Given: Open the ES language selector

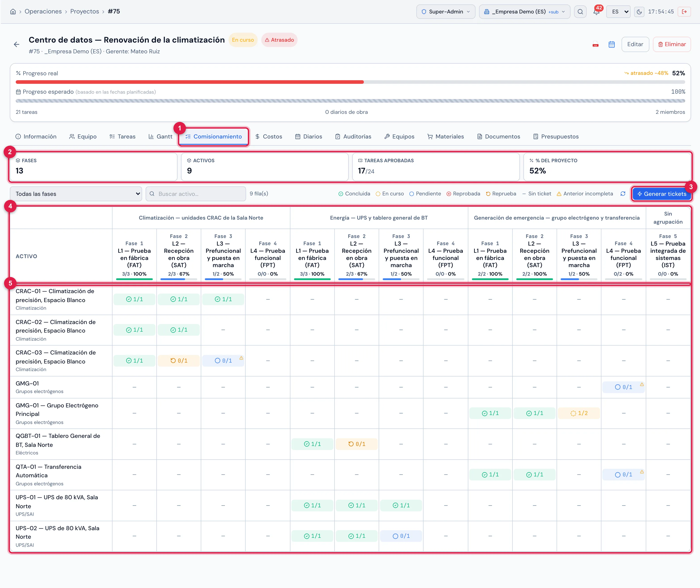Looking at the screenshot, I should pyautogui.click(x=618, y=12).
